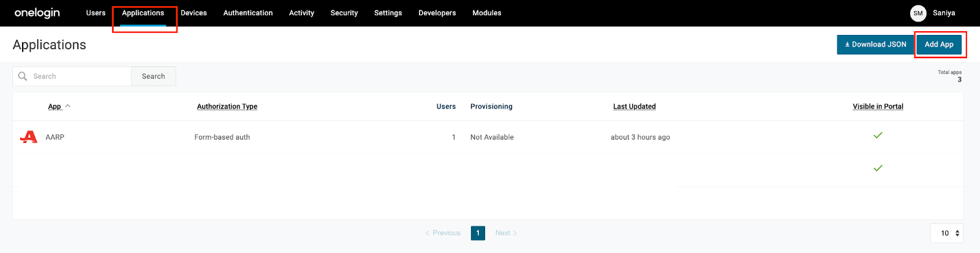Open the Users menu
The width and height of the screenshot is (980, 253).
pyautogui.click(x=96, y=13)
